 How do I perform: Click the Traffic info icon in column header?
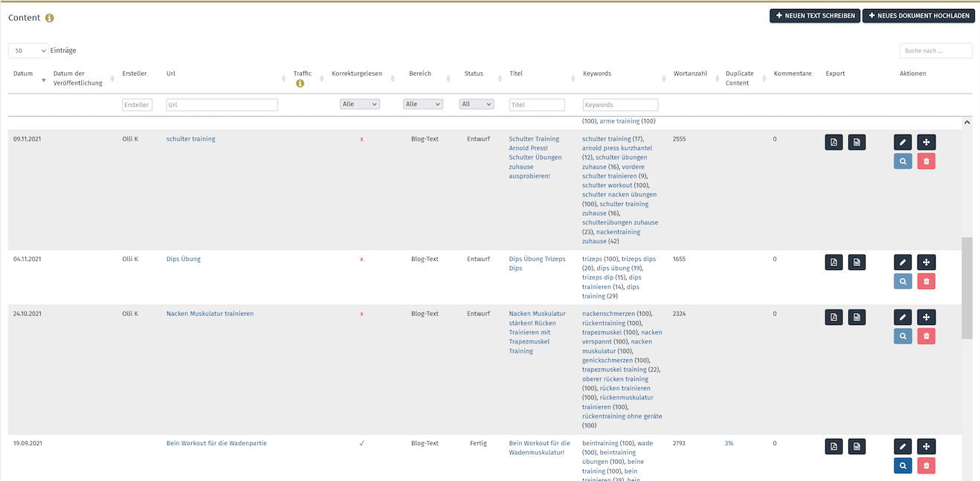click(x=300, y=83)
